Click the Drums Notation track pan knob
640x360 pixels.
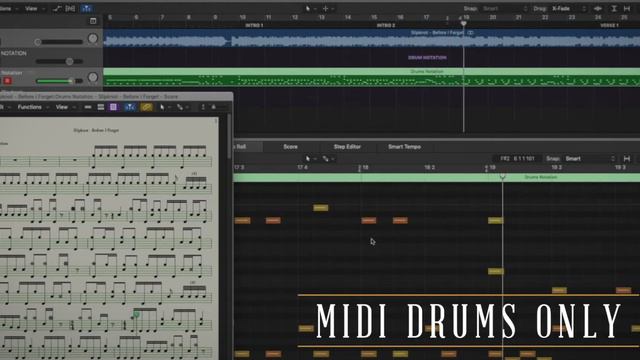pyautogui.click(x=93, y=77)
